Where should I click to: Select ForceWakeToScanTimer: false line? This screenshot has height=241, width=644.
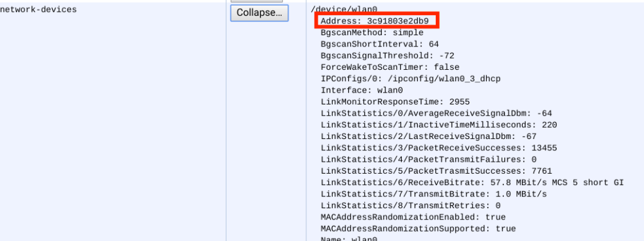coord(390,67)
